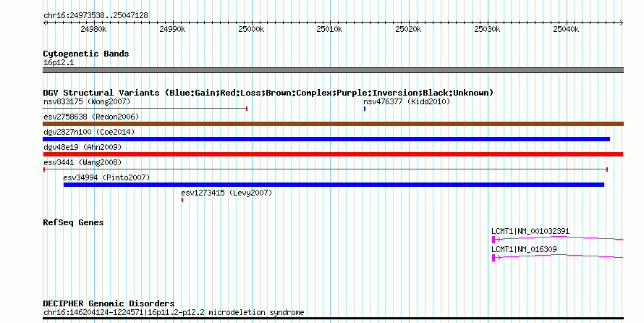Open the esv2758638 (Redon2006) label
The height and width of the screenshot is (323, 644).
(91, 117)
